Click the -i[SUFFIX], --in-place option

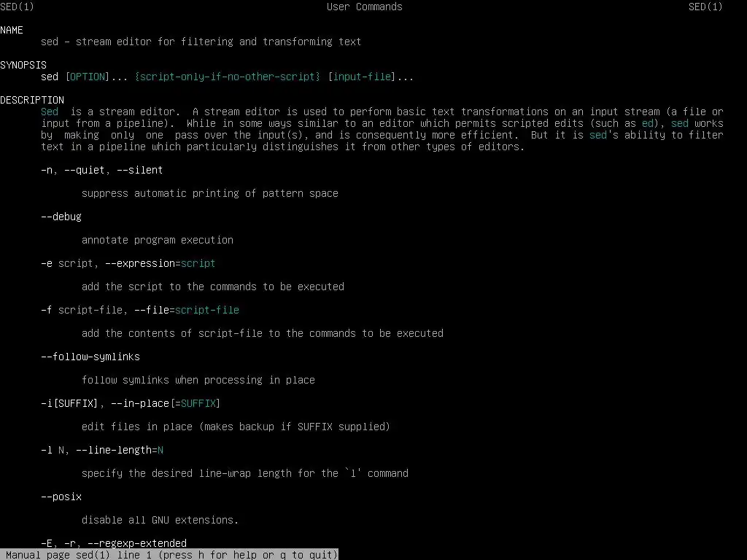coord(131,403)
